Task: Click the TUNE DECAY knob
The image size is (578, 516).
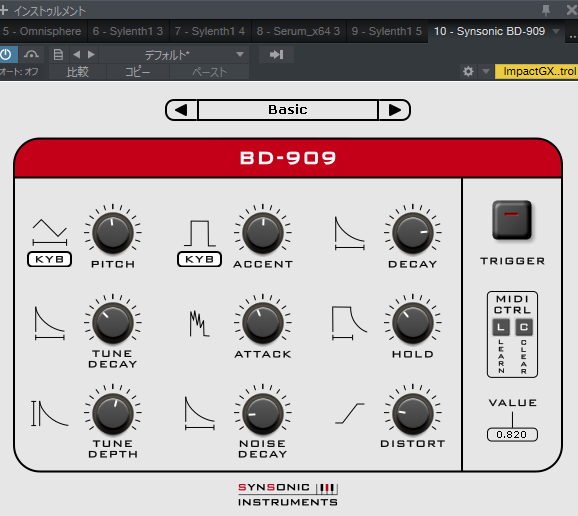Action: 113,323
